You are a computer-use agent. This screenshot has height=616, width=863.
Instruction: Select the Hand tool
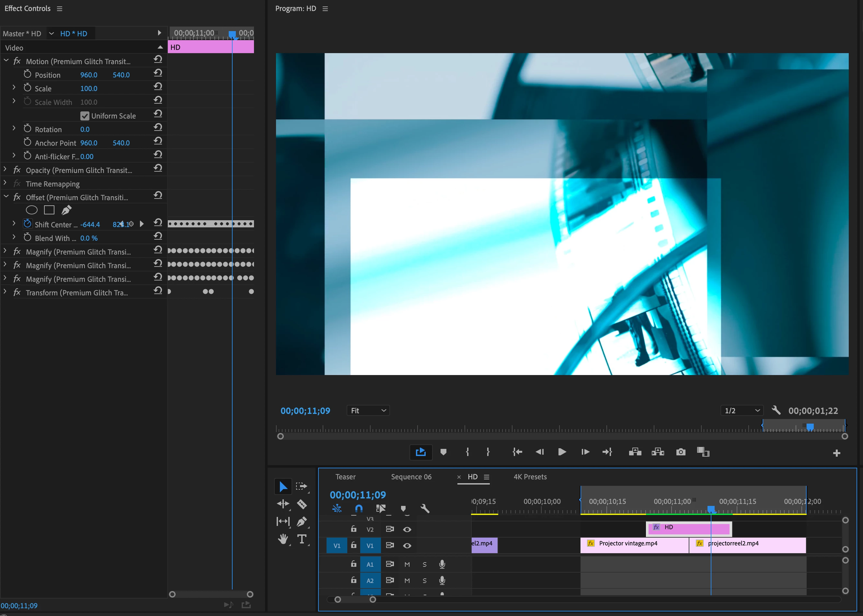[282, 539]
